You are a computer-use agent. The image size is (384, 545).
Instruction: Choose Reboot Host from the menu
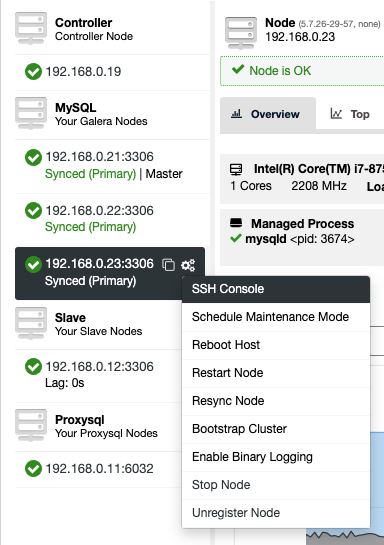click(276, 345)
